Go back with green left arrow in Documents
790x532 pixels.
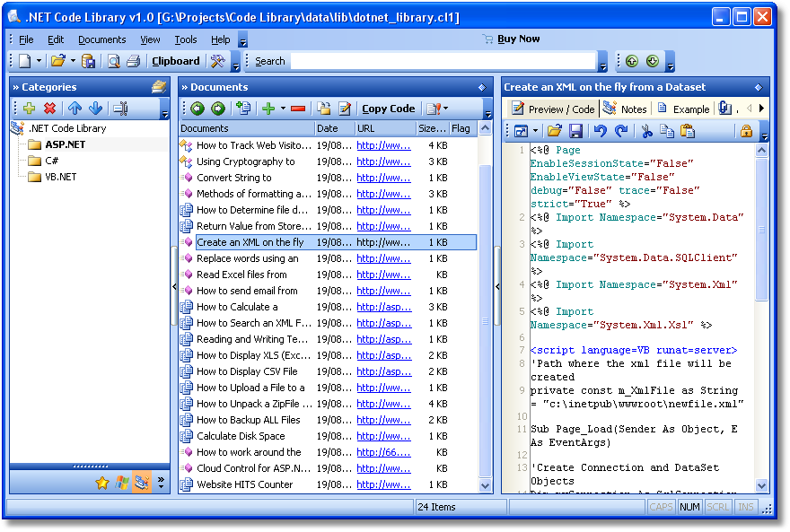point(197,109)
